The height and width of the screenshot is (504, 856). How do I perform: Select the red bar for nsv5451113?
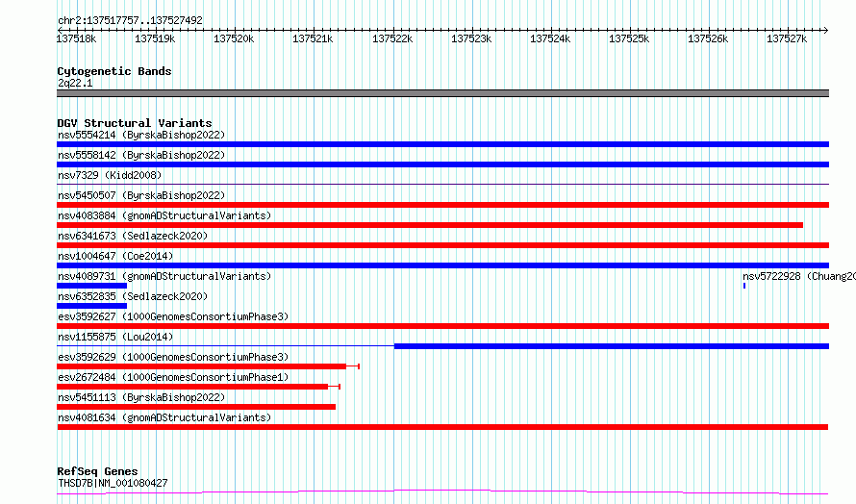coord(196,407)
